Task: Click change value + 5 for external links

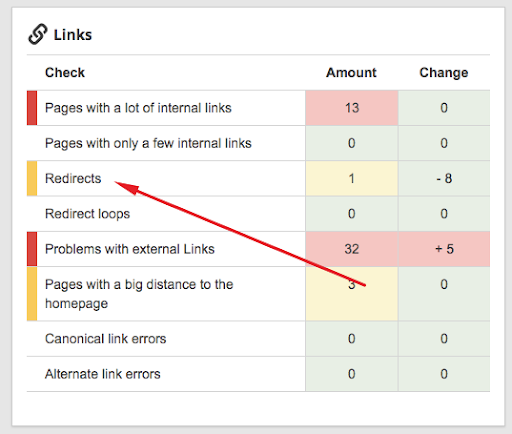Action: 444,249
